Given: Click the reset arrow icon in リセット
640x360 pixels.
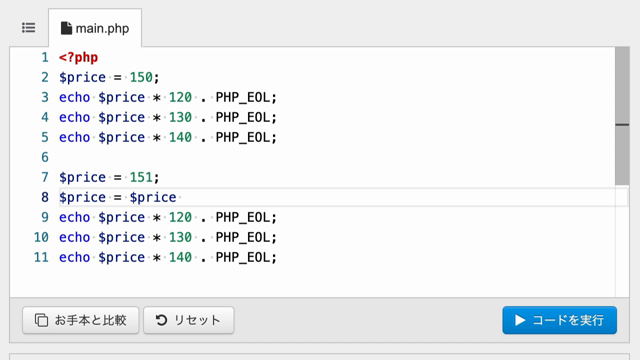Looking at the screenshot, I should [x=161, y=320].
